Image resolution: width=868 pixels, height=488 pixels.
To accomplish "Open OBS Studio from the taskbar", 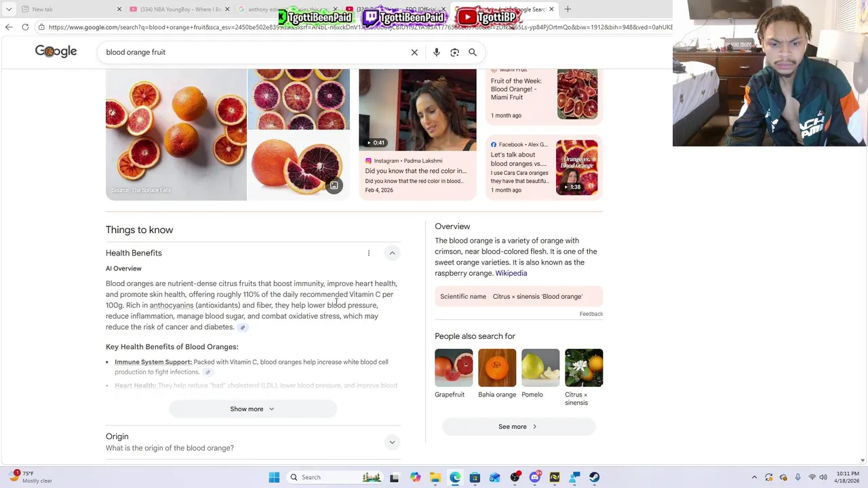I will click(515, 477).
